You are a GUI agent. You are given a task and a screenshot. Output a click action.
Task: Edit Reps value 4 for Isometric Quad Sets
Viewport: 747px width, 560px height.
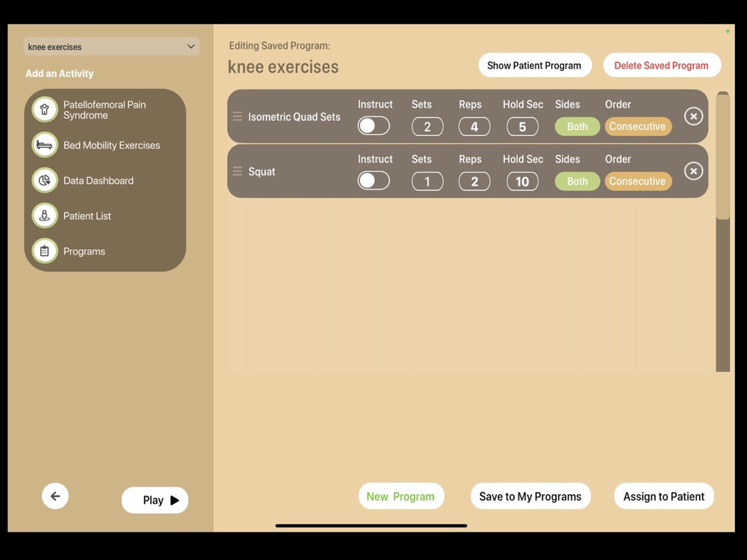pos(474,127)
